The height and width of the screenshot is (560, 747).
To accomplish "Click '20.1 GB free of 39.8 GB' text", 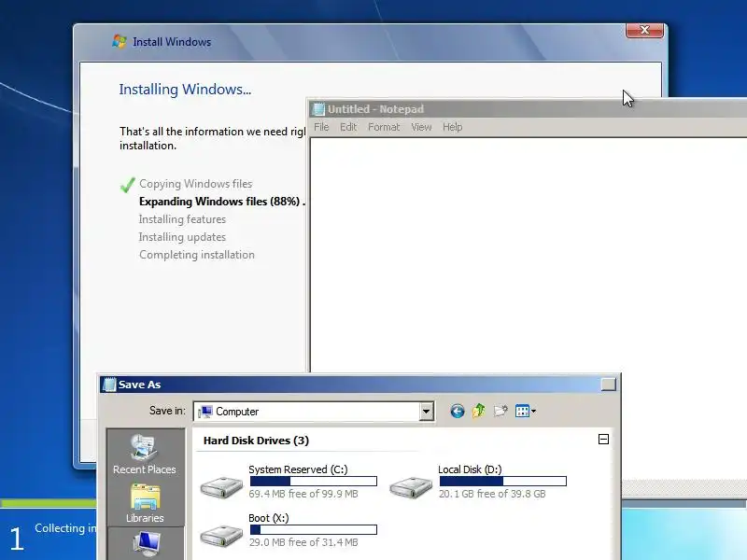I will pyautogui.click(x=492, y=494).
